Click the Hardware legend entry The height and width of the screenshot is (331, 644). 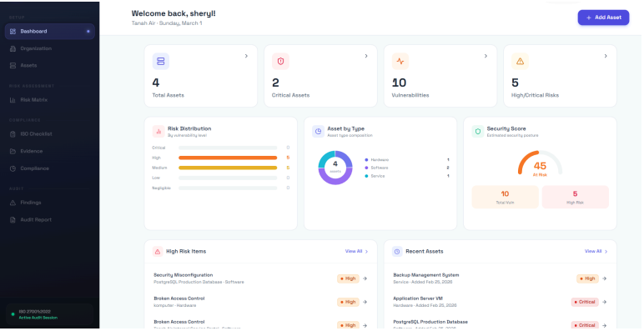click(407, 160)
